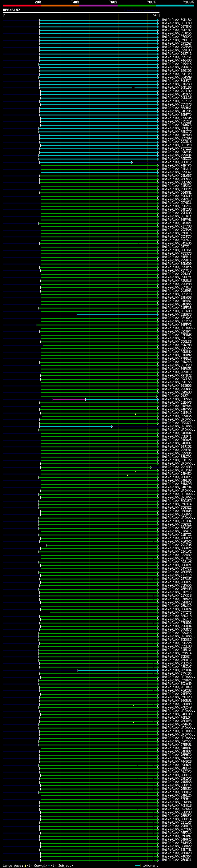The height and width of the screenshot is (868, 197).
Task: Select hit label UniRef100_B2BGS8
Action: point(177,315)
